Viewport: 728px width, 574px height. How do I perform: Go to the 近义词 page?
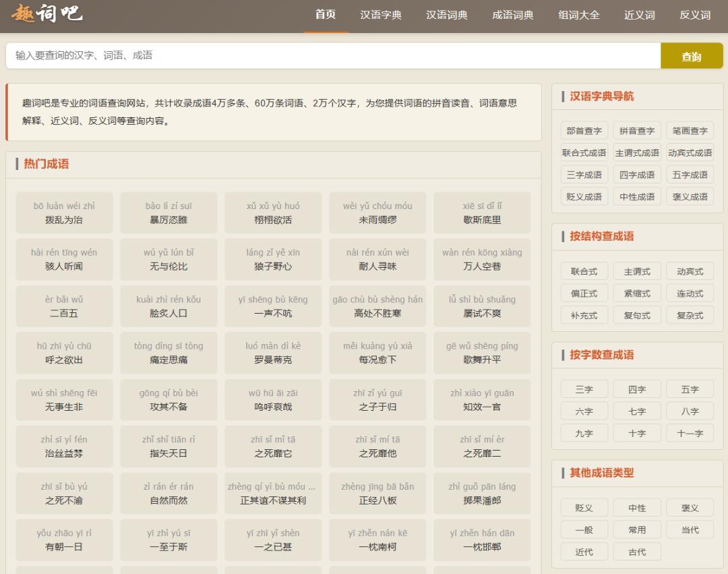640,15
